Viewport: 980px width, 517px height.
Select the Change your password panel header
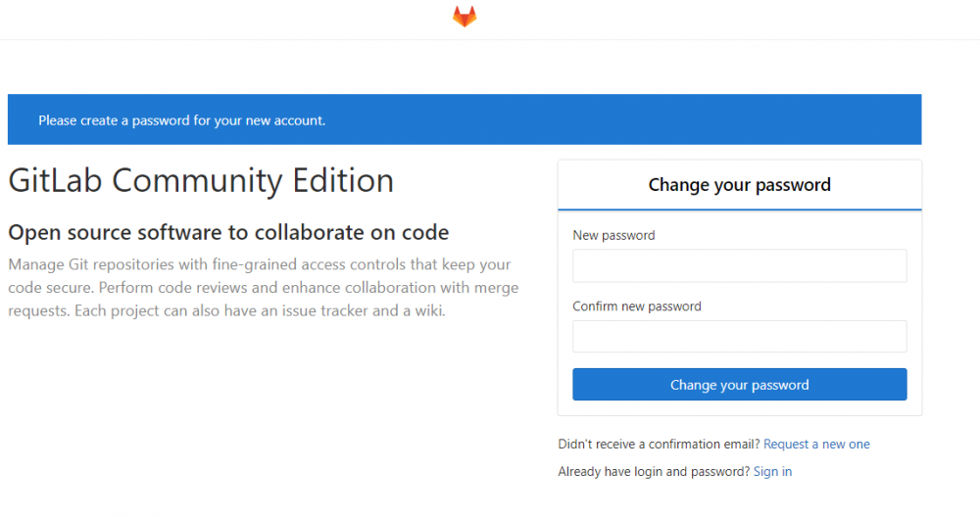pyautogui.click(x=739, y=185)
